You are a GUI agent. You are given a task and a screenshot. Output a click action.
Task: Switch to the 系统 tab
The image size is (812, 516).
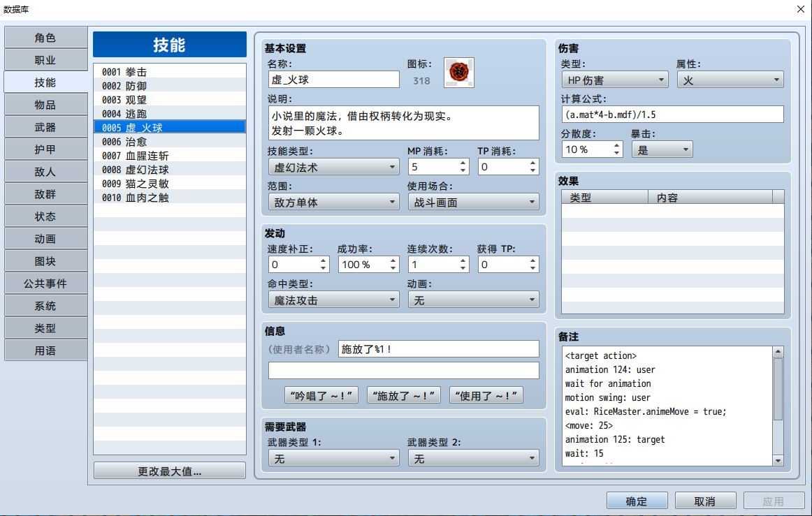coord(45,306)
